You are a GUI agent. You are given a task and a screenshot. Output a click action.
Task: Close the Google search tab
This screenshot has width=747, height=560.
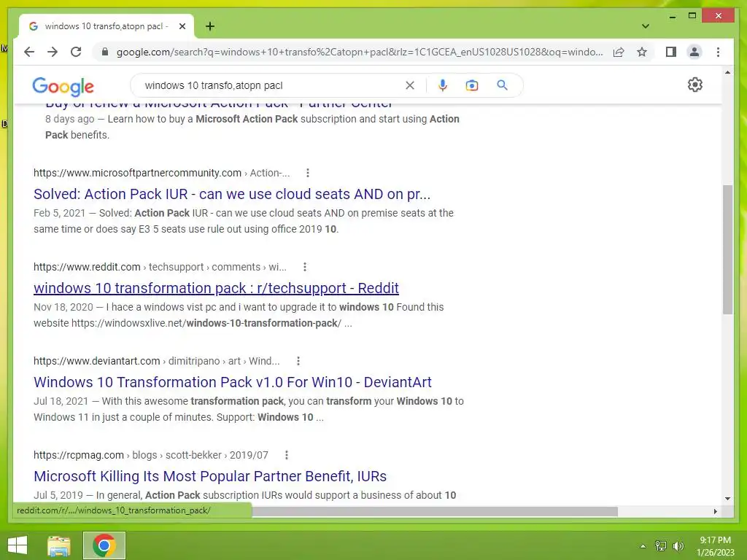182,26
